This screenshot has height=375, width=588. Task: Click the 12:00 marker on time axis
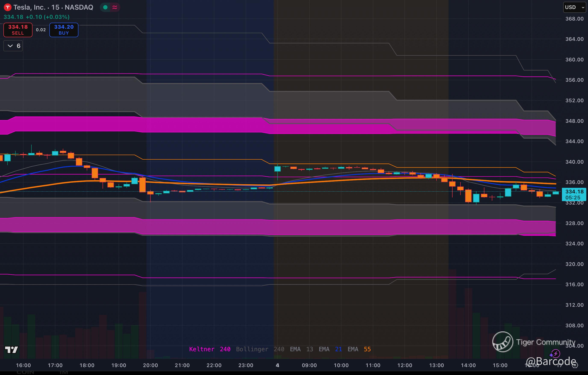404,365
